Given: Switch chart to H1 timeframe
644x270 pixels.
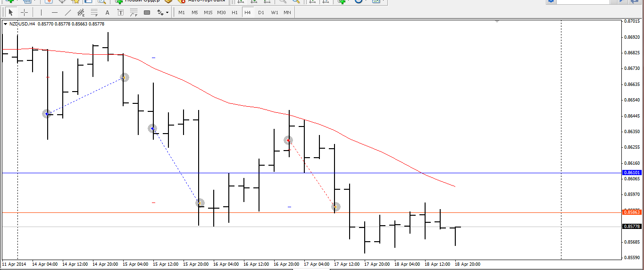Looking at the screenshot, I should [234, 12].
